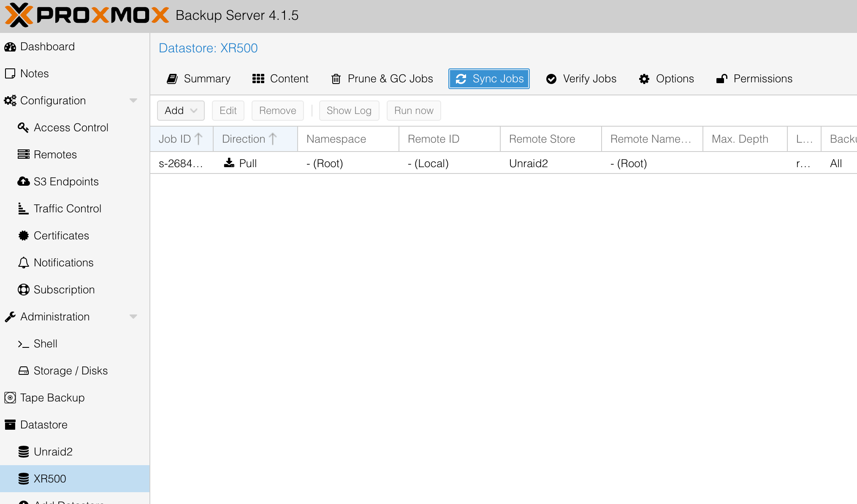
Task: Open the Shell terminal icon
Action: pyautogui.click(x=23, y=344)
